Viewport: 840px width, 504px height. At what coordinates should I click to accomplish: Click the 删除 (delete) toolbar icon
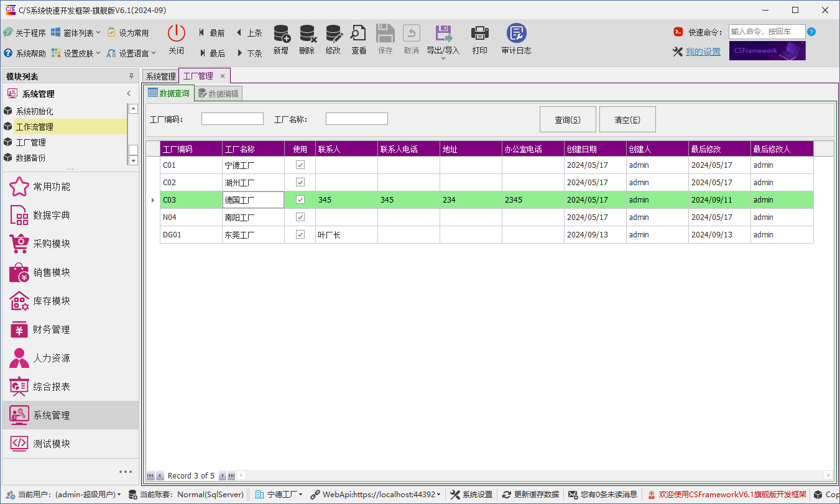click(x=307, y=40)
